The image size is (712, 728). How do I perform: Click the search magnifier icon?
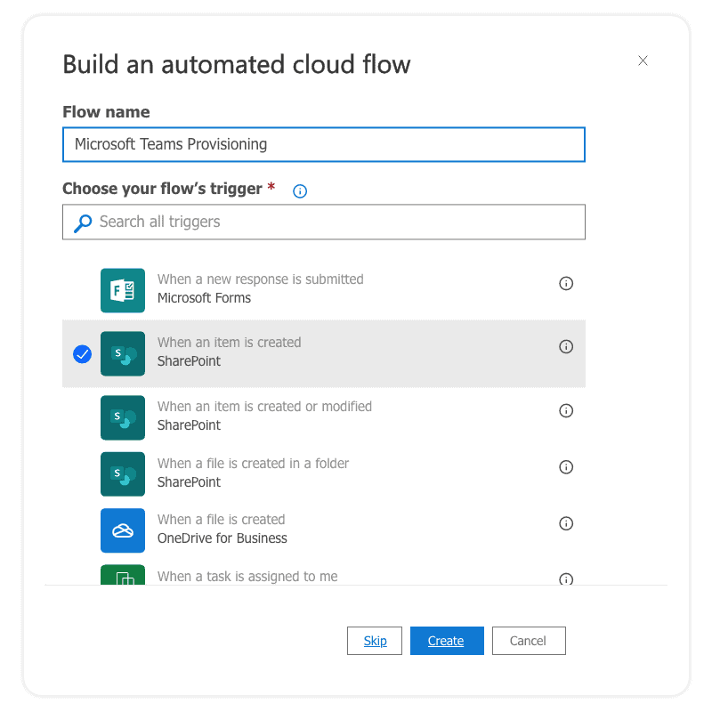tap(83, 222)
